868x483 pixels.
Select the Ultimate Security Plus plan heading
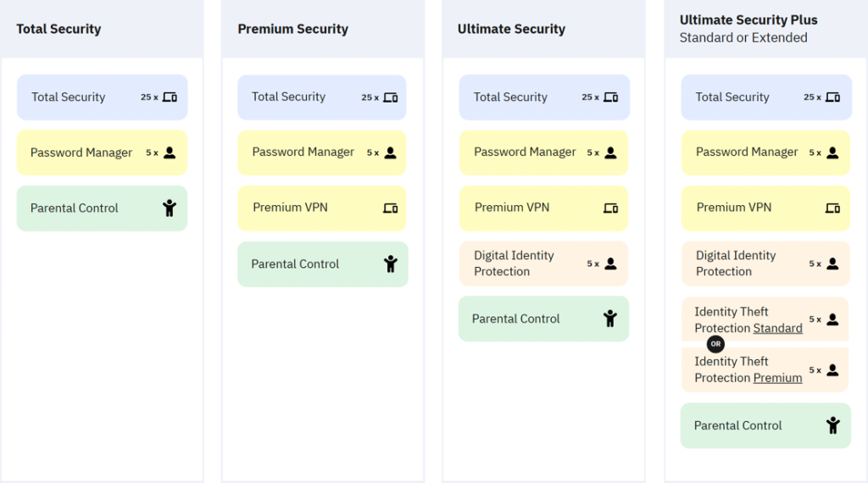coord(748,20)
